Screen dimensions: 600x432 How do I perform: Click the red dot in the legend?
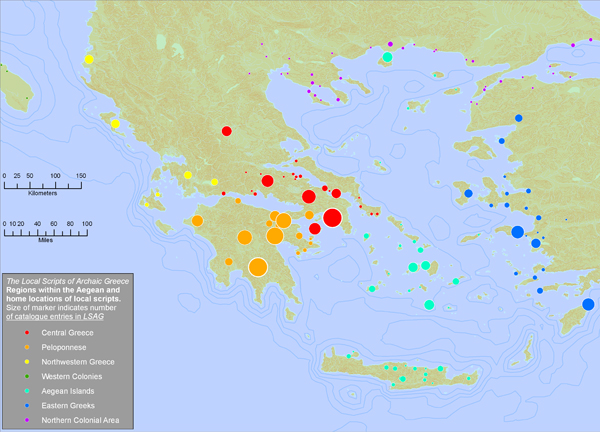(27, 333)
